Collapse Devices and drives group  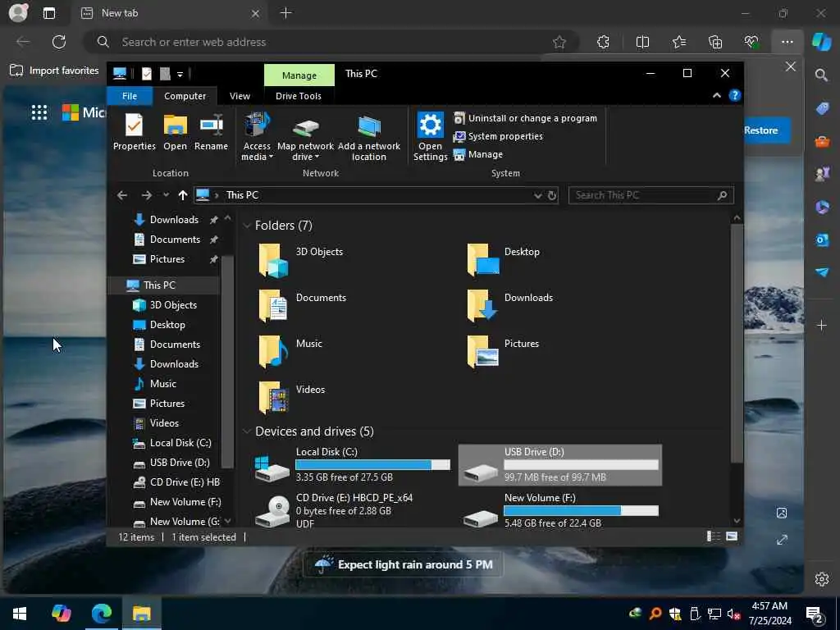point(247,431)
